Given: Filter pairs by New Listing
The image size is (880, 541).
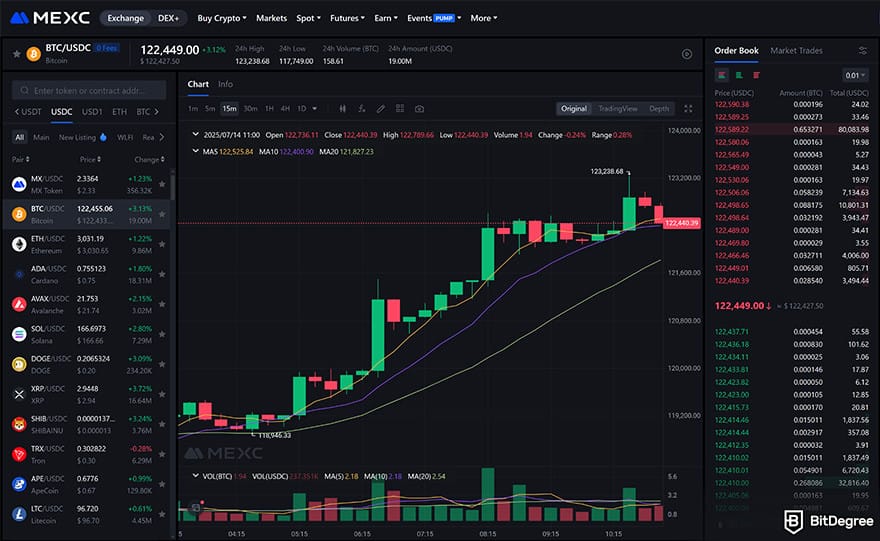Looking at the screenshot, I should click(x=82, y=137).
